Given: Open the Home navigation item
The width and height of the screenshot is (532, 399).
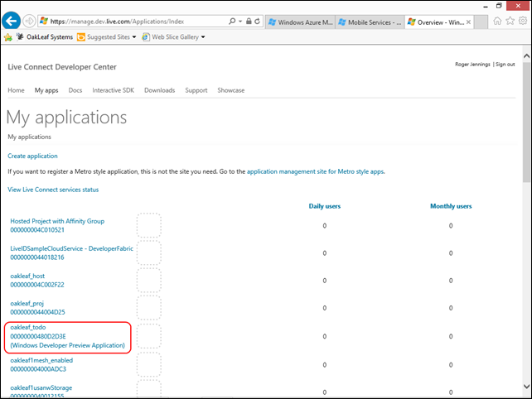Looking at the screenshot, I should tap(17, 90).
